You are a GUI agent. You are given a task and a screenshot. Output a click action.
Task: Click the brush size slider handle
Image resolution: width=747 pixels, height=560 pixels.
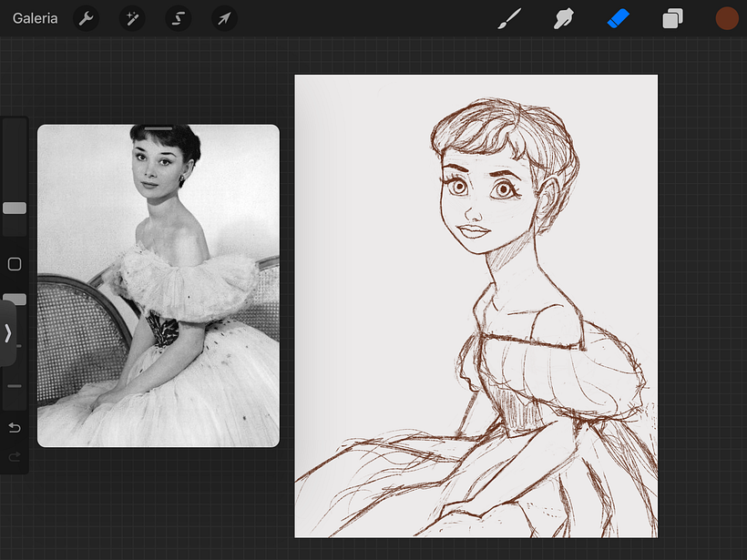click(x=15, y=209)
